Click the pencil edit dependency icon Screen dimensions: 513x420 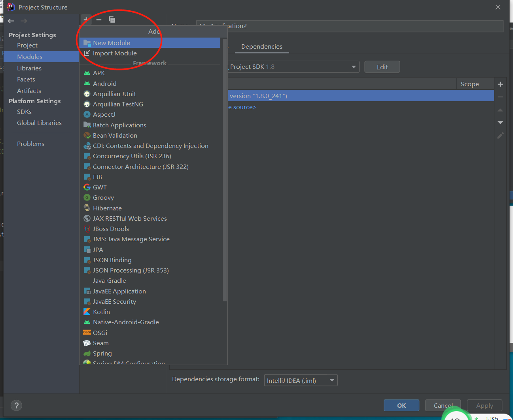(500, 136)
